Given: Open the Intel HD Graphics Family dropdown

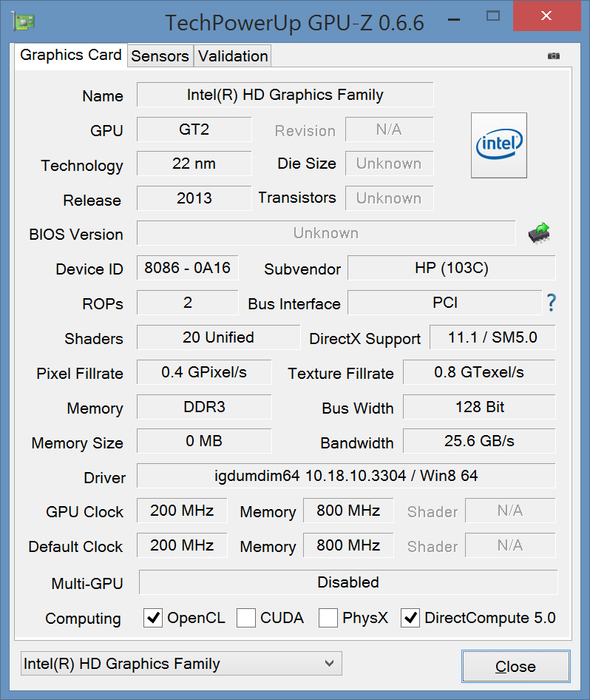Looking at the screenshot, I should [x=181, y=664].
